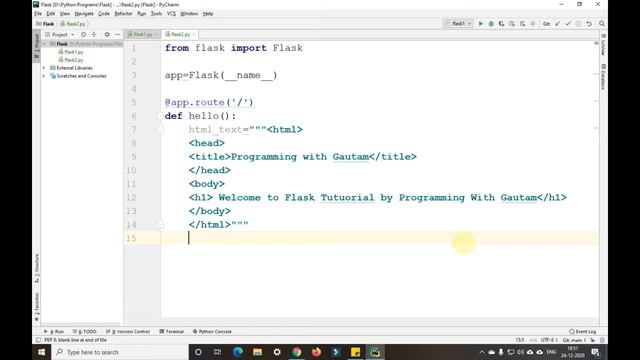Open the Navigate menu
This screenshot has width=640, height=360.
pyautogui.click(x=84, y=13)
